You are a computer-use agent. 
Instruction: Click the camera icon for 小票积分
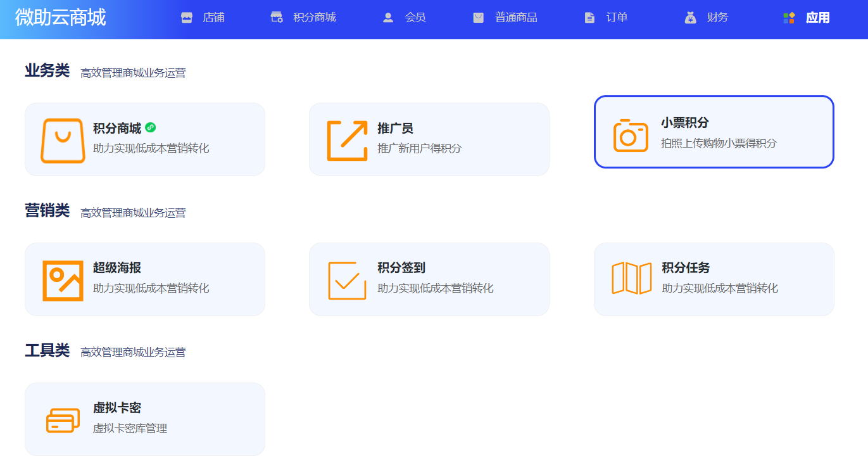coord(631,135)
